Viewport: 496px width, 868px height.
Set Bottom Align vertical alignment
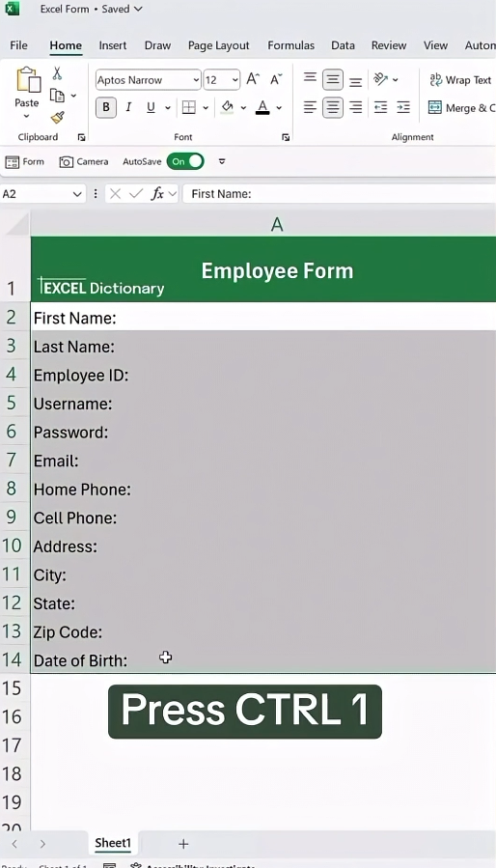point(355,80)
